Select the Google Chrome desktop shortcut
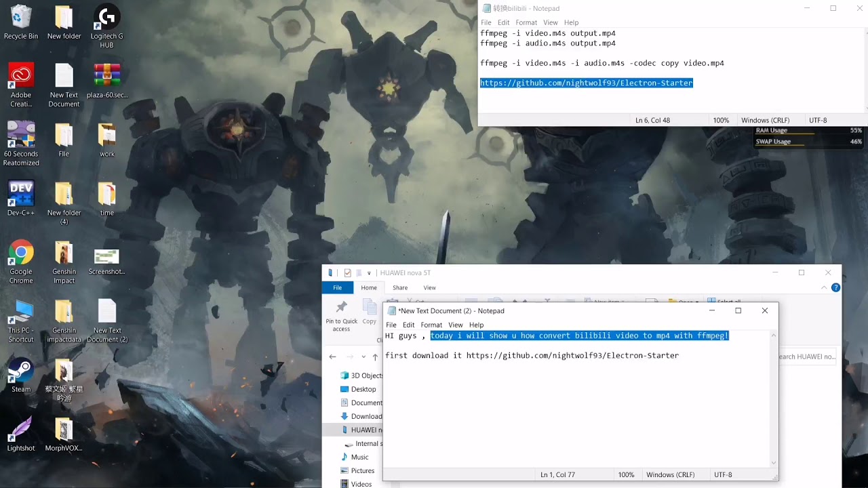This screenshot has height=488, width=868. (x=21, y=262)
